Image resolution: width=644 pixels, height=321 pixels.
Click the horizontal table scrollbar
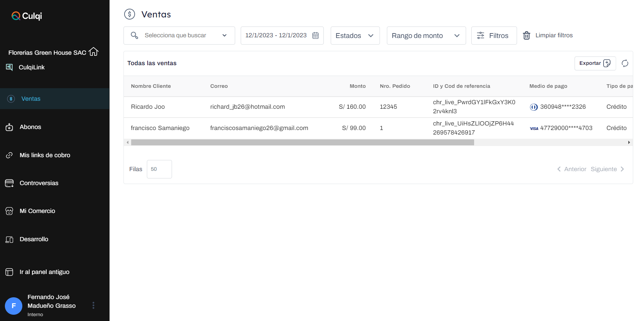coord(302,142)
